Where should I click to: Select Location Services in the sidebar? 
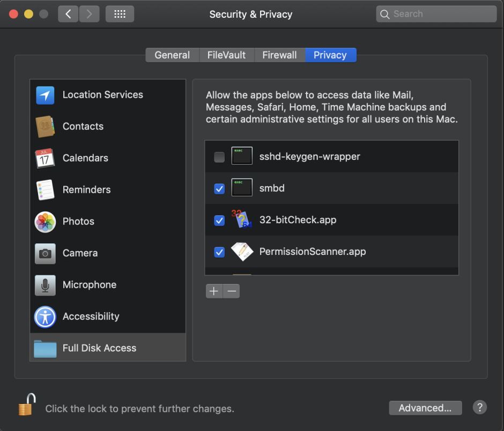(102, 95)
